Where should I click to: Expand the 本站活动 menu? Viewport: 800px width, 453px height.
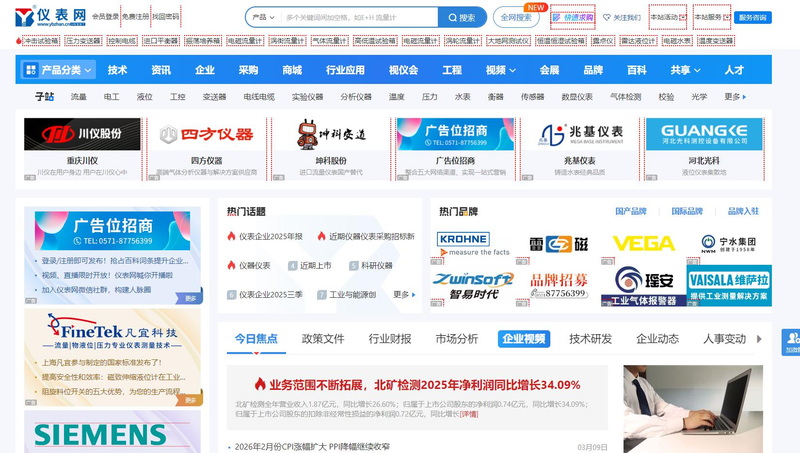pos(668,17)
